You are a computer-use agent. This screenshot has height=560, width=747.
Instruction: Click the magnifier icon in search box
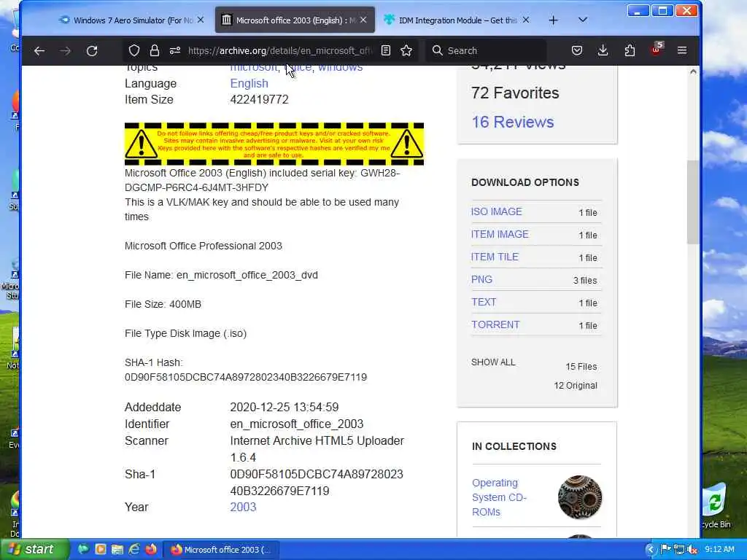(x=438, y=50)
